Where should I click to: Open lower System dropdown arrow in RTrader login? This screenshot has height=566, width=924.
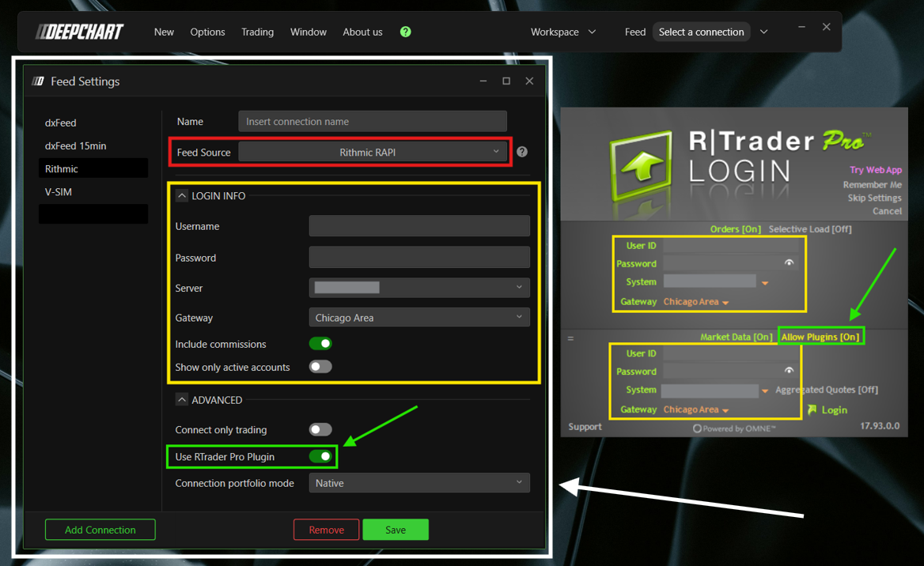click(x=765, y=391)
